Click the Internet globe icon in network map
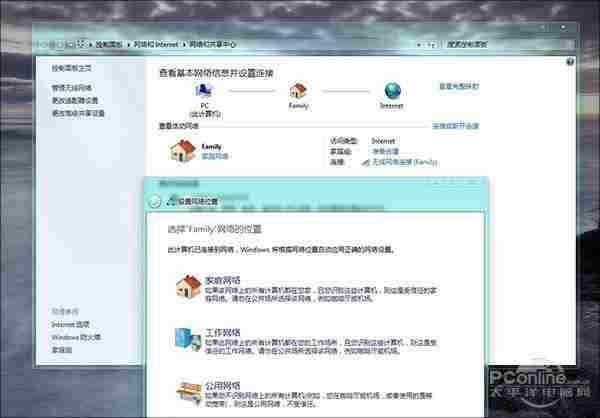 point(389,91)
